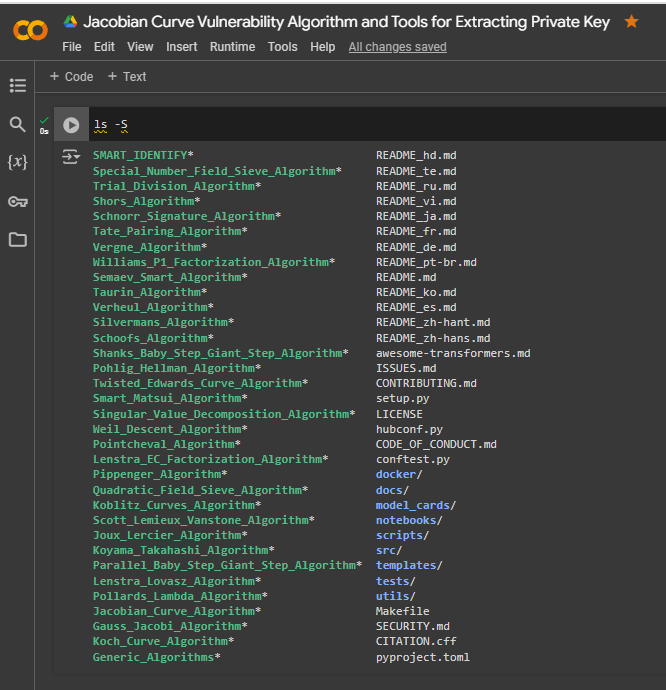Select Pohlig_Hellman_Algorithm* entry

(177, 368)
